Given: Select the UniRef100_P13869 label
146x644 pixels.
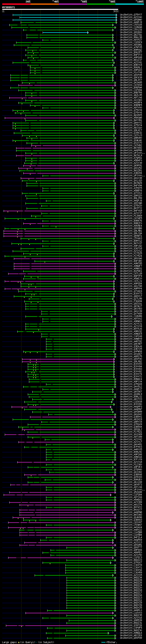Looking at the screenshot, I should click(x=131, y=216).
